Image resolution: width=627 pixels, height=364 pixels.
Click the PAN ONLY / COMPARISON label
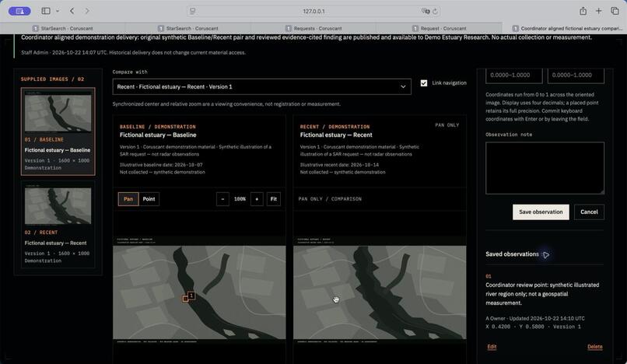[x=330, y=199]
